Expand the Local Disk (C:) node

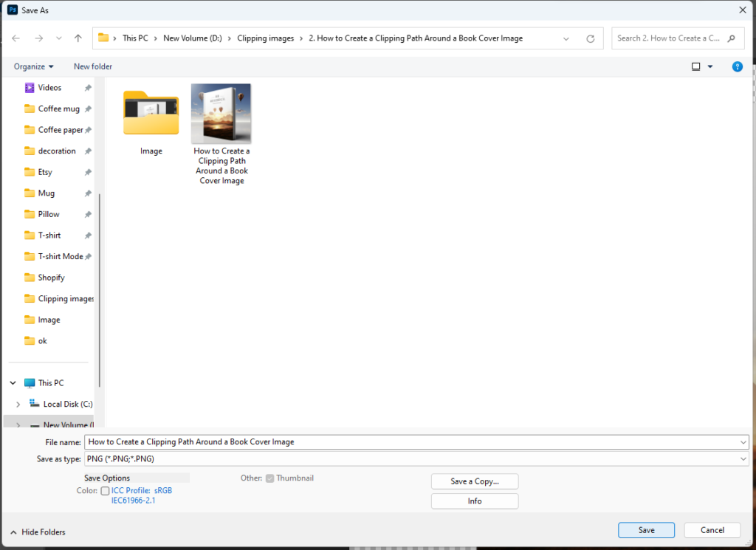(x=18, y=404)
